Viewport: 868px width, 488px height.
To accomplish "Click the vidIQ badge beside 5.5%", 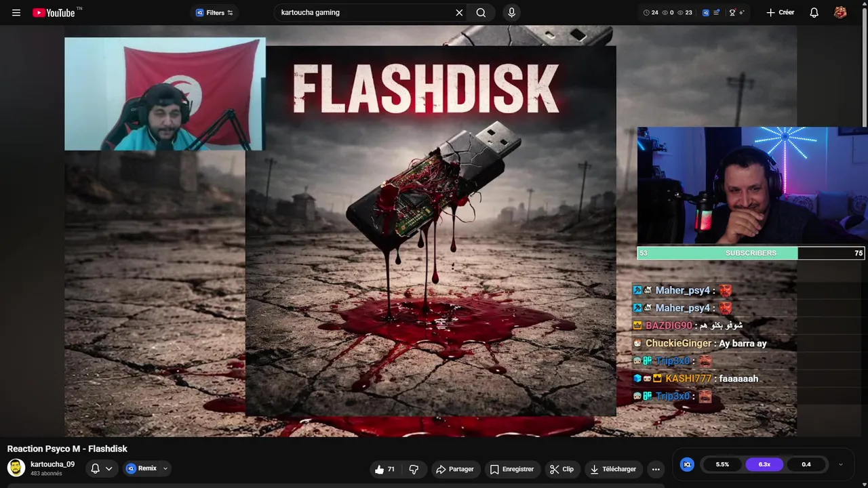I will (687, 464).
